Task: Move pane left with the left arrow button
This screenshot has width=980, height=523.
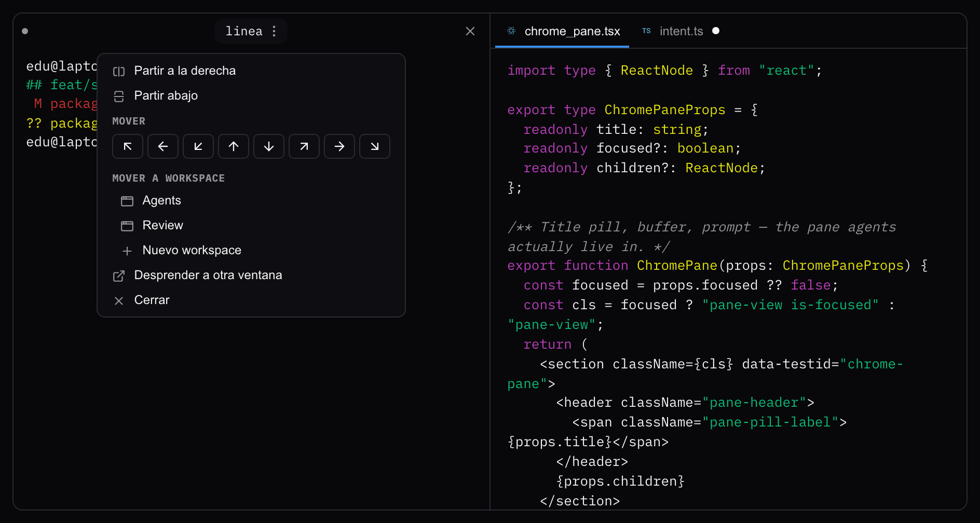Action: [x=163, y=146]
